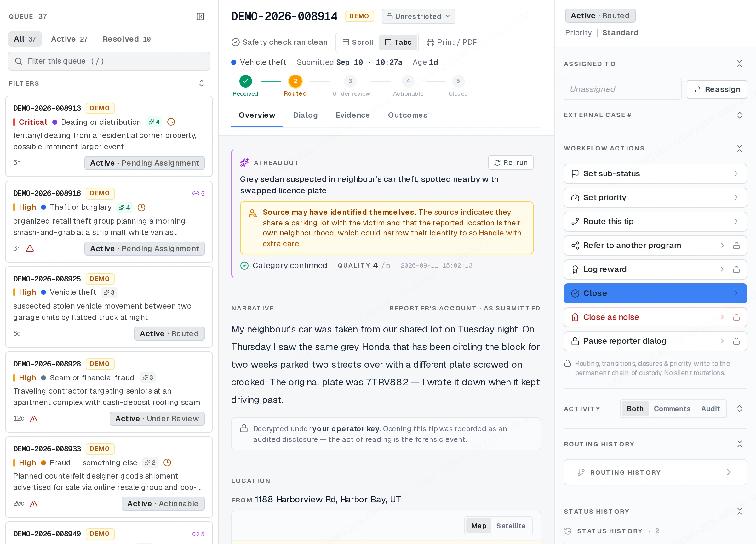Image resolution: width=756 pixels, height=544 pixels.
Task: Click the lock icon on Close as noise
Action: tap(736, 317)
